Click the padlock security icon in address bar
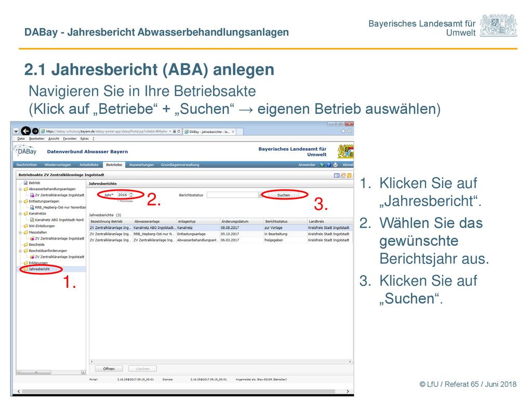The width and height of the screenshot is (532, 399). click(175, 131)
